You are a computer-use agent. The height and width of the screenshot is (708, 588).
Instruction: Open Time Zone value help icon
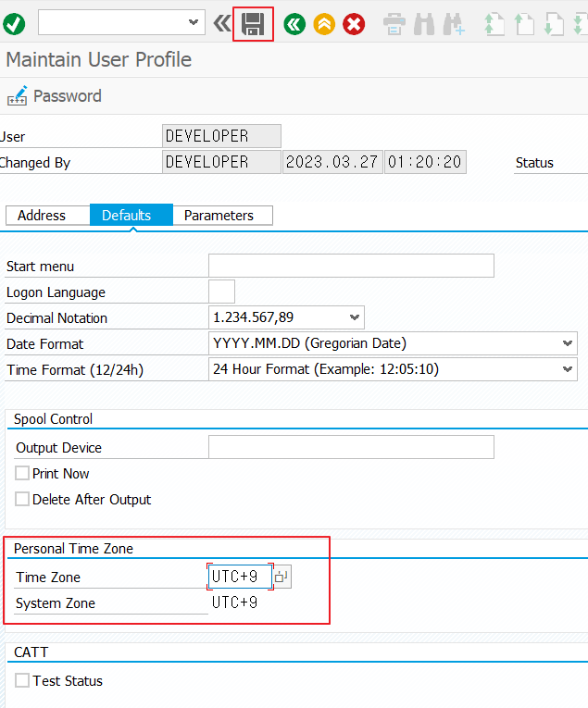click(282, 577)
